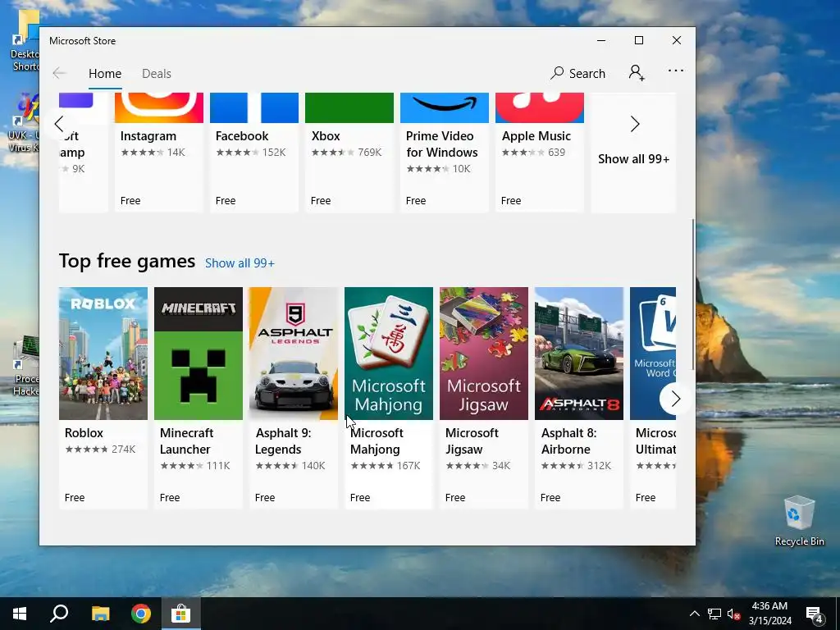Show hidden tray icons chevron
This screenshot has width=840, height=630.
[694, 614]
